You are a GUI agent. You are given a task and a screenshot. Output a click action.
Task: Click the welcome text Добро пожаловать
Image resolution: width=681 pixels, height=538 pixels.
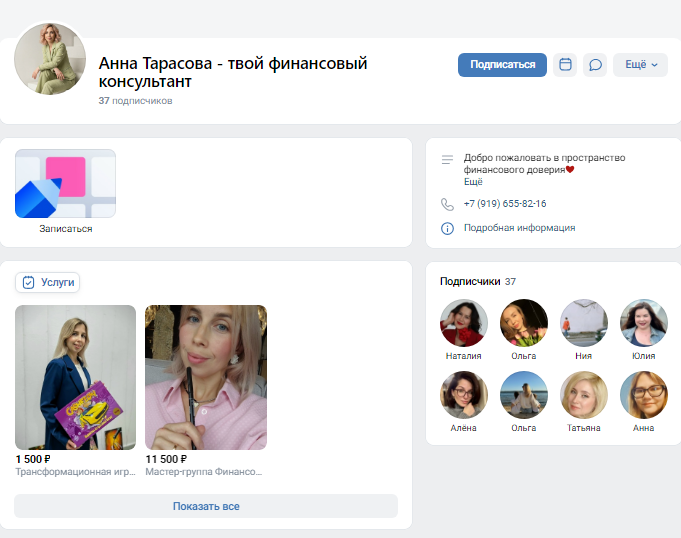544,164
